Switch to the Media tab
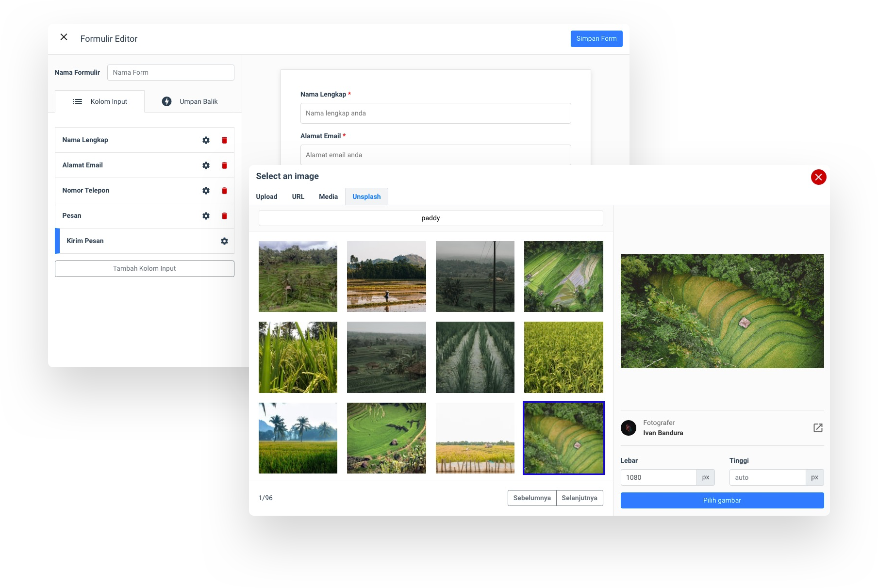Viewport: 878px width, 588px height. pos(328,196)
